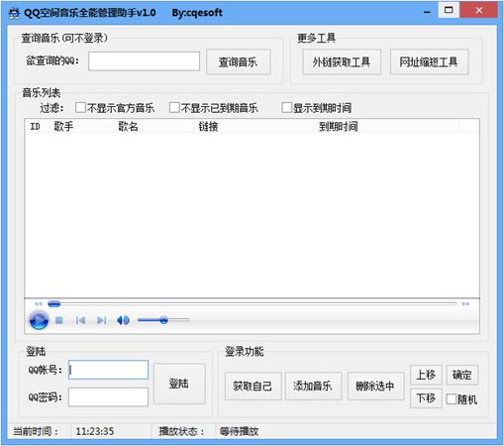504x446 pixels.
Task: Click the blue Play button
Action: 39,320
